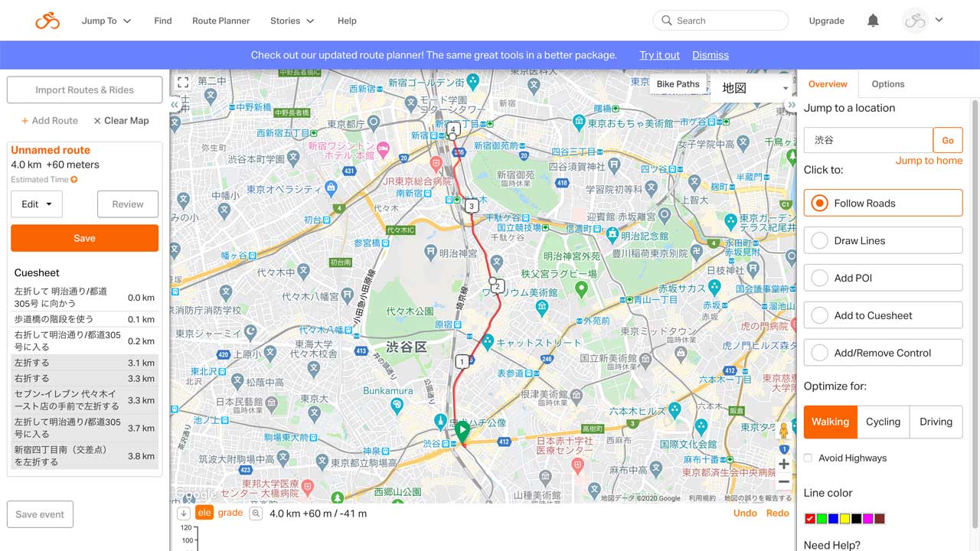
Task: Click the Jump to home link
Action: (x=929, y=161)
